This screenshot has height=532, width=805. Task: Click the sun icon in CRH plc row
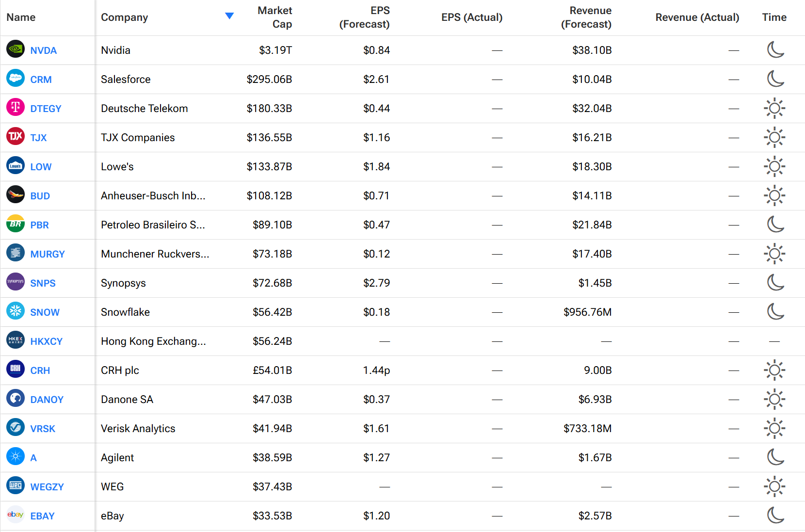click(x=774, y=370)
